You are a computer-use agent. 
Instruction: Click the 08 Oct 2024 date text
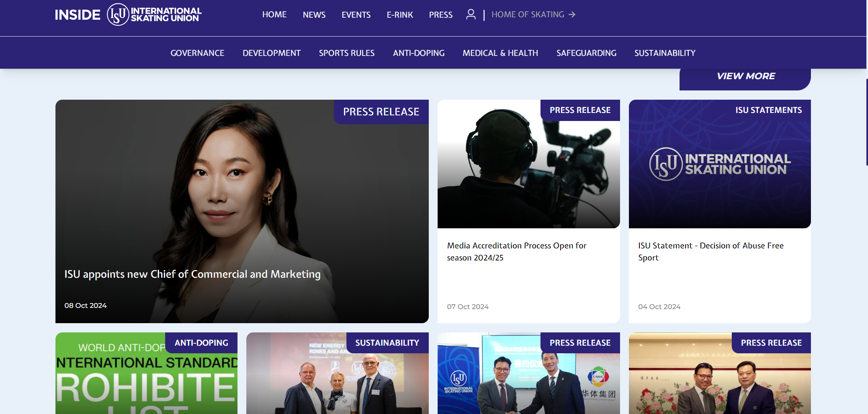(86, 305)
